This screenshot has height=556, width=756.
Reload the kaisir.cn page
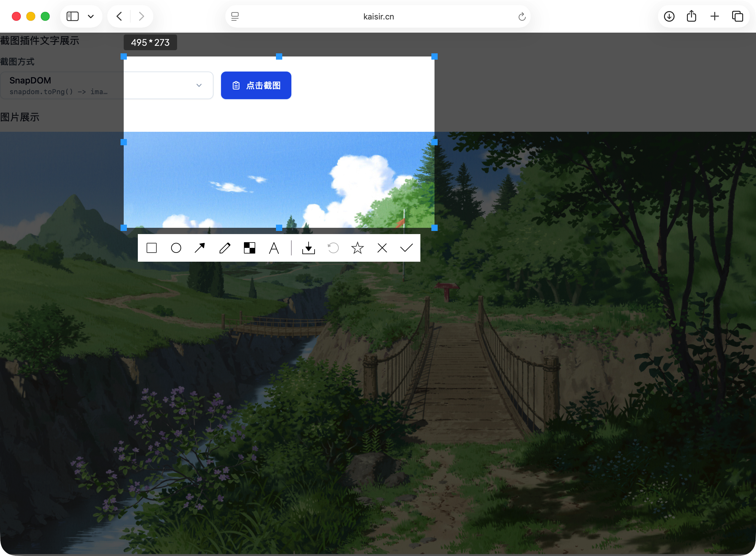tap(522, 17)
